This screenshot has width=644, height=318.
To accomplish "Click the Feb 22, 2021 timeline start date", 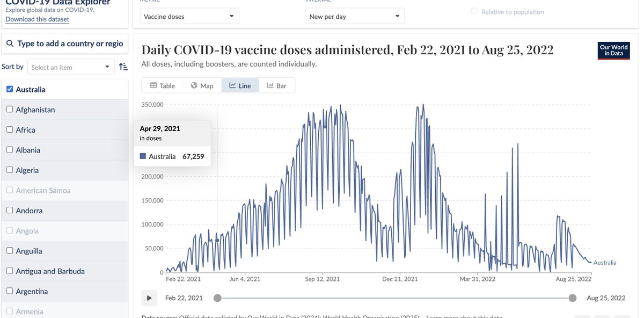I will click(184, 298).
